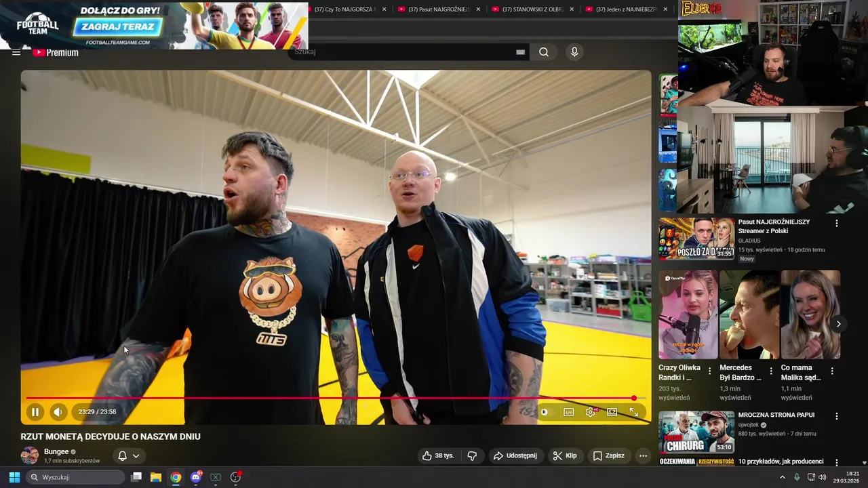Open MROCZNA STRONA PAPUI video thumbnail

pyautogui.click(x=696, y=432)
